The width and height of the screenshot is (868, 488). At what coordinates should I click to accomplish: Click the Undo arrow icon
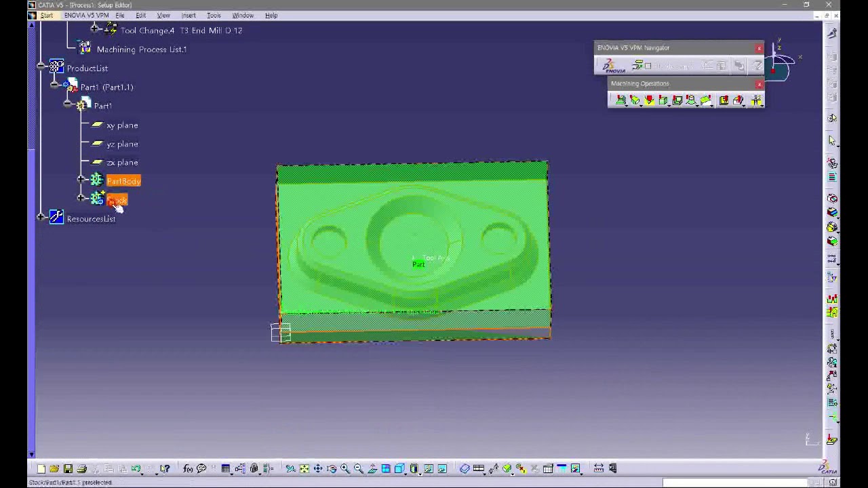136,468
